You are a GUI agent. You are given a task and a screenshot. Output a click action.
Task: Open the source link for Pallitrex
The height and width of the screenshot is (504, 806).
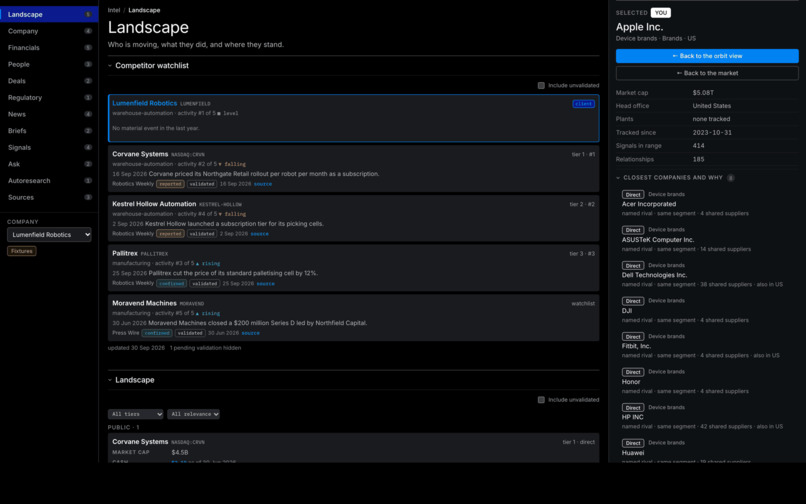(x=266, y=283)
